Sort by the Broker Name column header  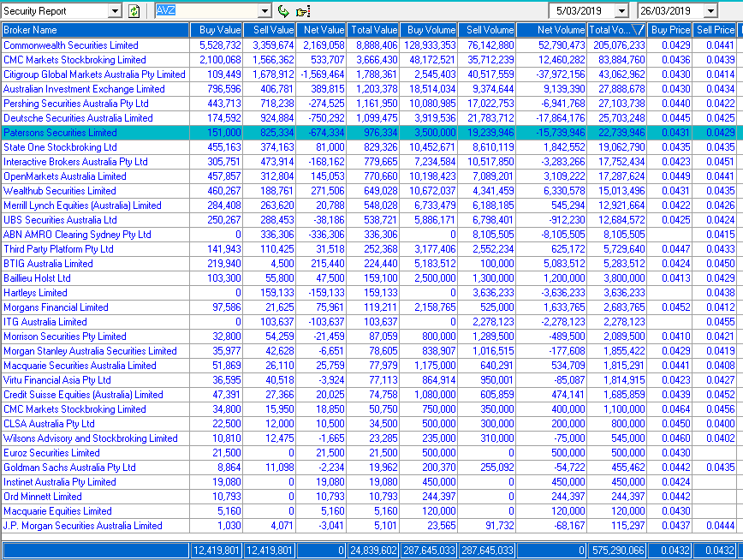(x=95, y=30)
